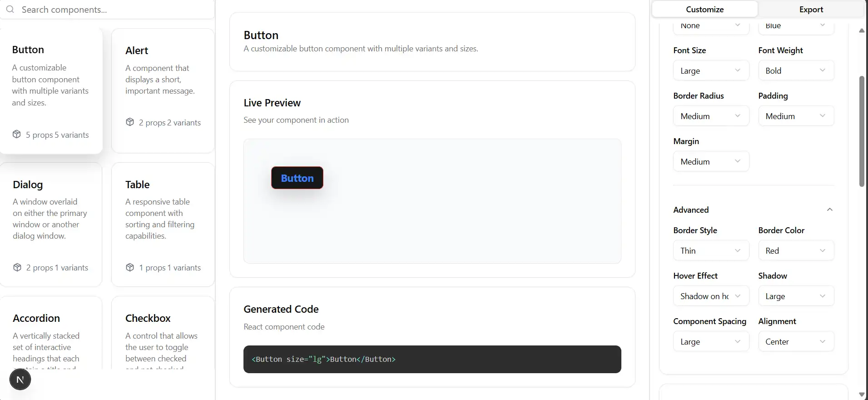Click the Button in the Live Preview
This screenshot has height=400, width=868.
pyautogui.click(x=297, y=178)
